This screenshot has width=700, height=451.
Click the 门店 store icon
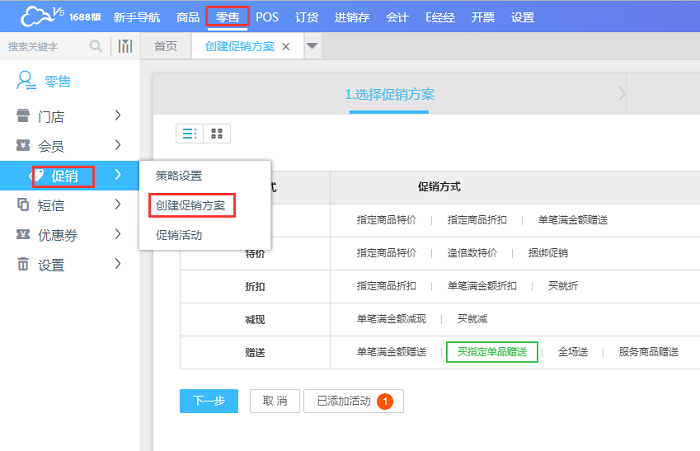pos(23,117)
